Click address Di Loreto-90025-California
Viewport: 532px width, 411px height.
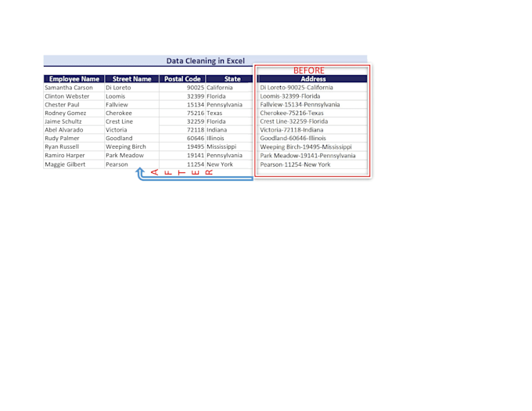[312, 88]
